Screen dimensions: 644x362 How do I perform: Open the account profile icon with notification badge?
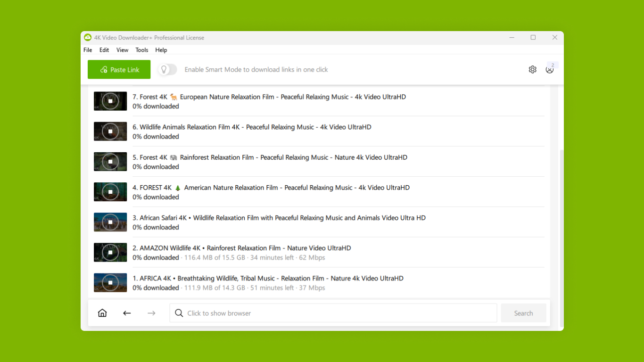550,69
